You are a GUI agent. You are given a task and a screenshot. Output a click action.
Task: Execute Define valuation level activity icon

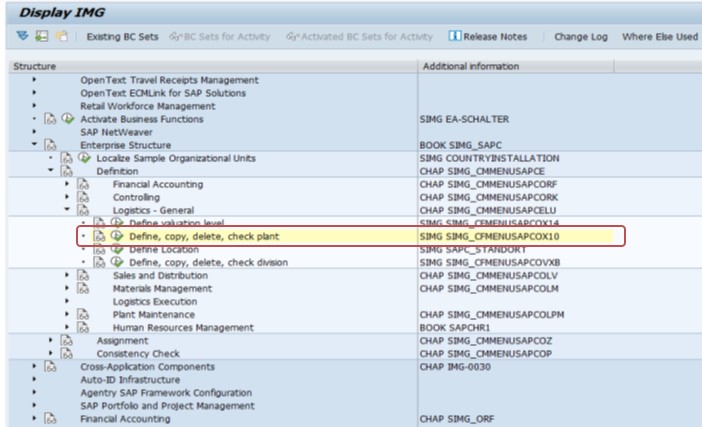click(117, 222)
